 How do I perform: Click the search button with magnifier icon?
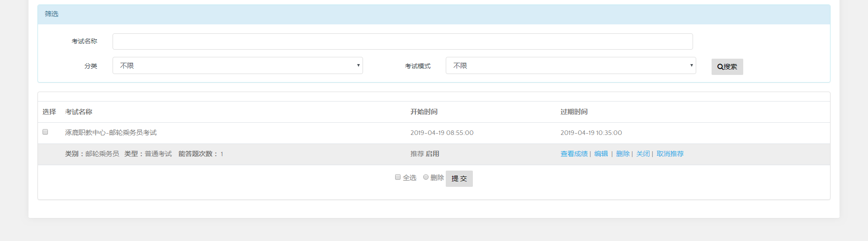click(727, 67)
